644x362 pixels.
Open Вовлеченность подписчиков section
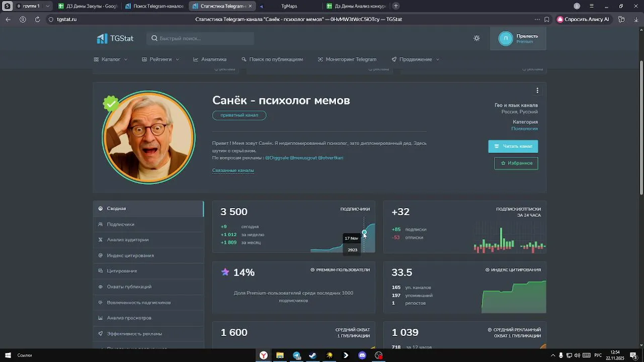coord(148,303)
